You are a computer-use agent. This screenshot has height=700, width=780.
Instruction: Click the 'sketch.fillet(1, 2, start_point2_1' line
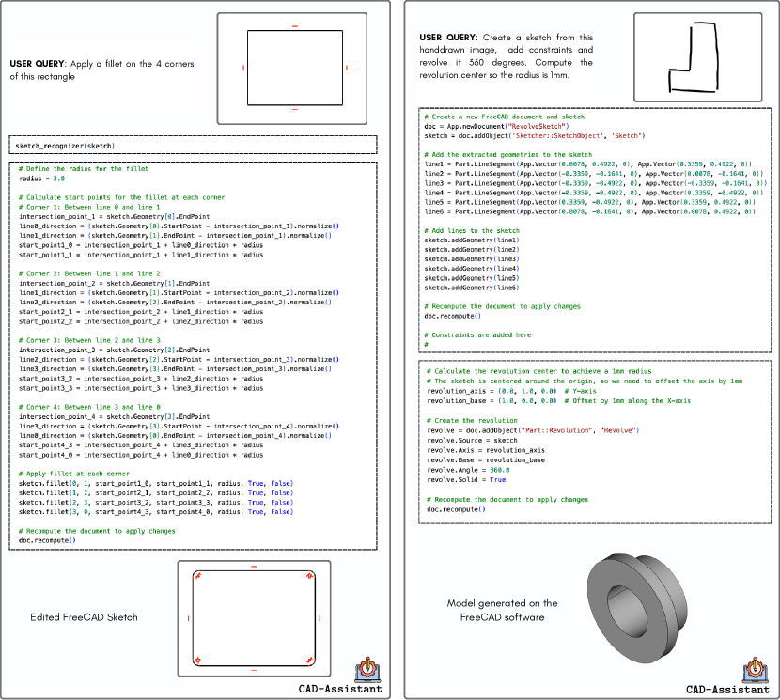click(x=156, y=493)
